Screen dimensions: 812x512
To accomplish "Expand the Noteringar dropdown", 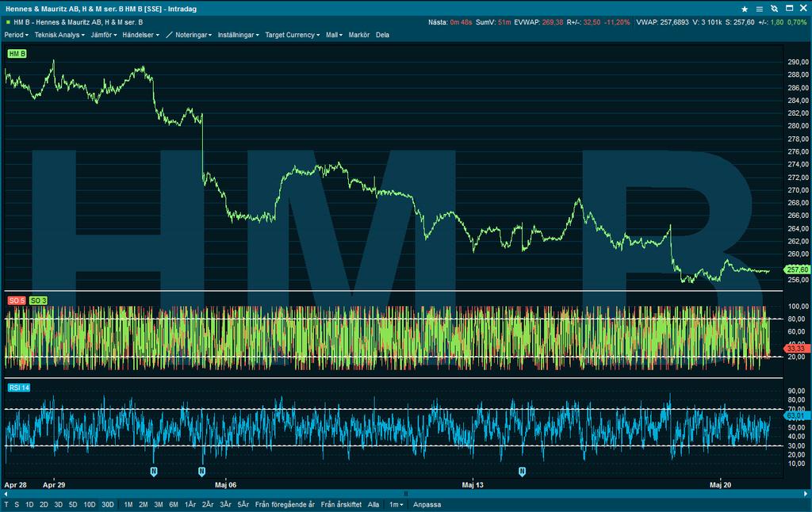I will [x=193, y=35].
